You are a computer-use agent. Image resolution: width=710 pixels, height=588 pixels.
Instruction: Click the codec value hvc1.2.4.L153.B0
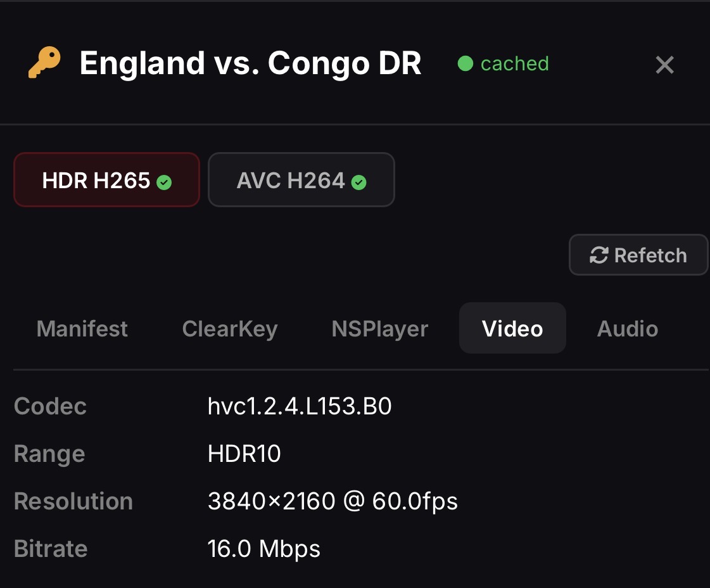300,406
